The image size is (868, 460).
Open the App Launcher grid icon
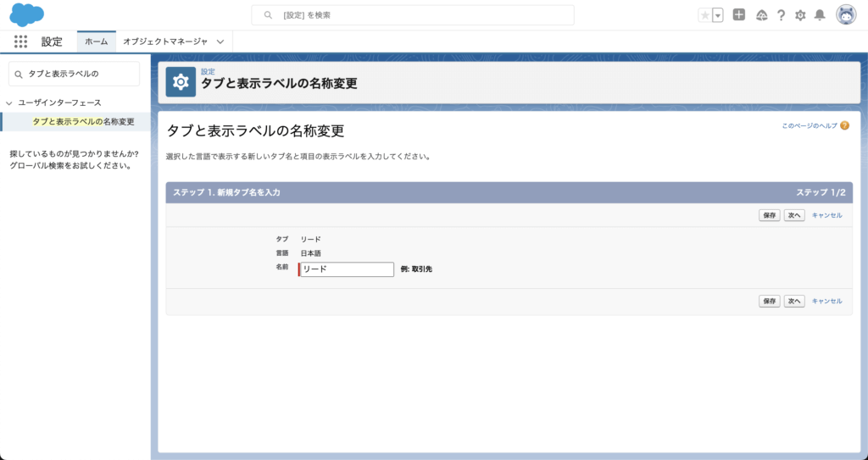(x=20, y=42)
